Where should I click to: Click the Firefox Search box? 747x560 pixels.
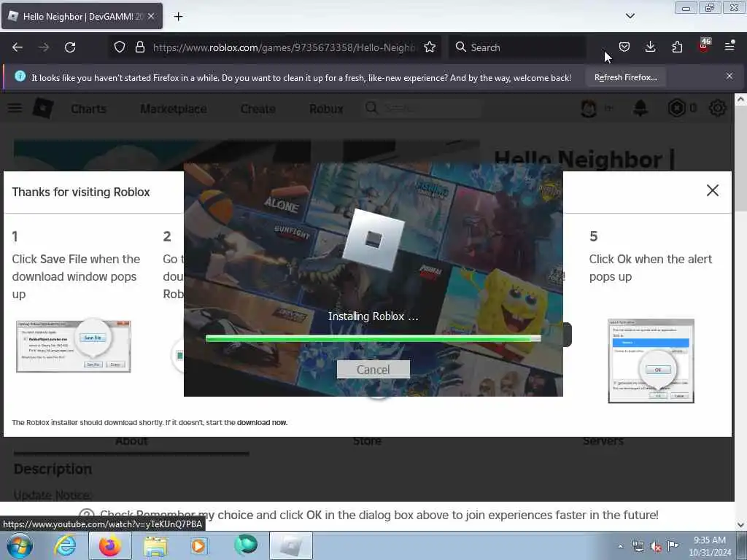pos(517,47)
